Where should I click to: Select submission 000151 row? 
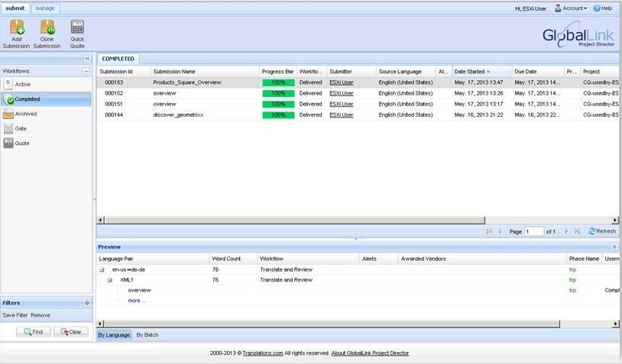pos(358,105)
